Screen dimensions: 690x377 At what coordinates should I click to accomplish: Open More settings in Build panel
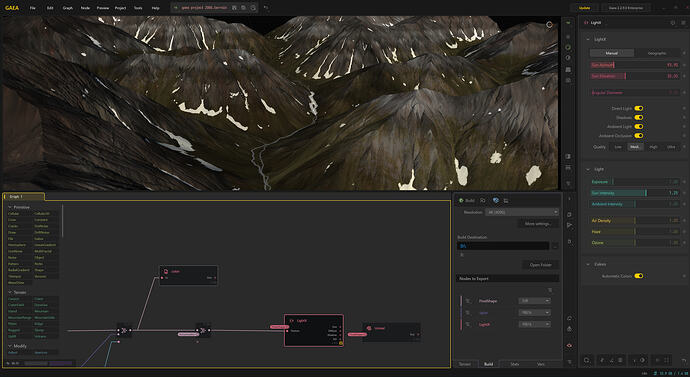(x=537, y=223)
